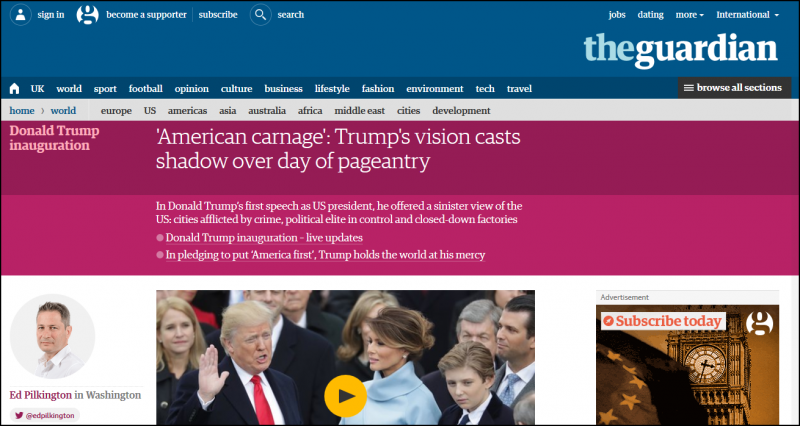The width and height of the screenshot is (800, 426).
Task: Click the Guardian logo in header
Action: pyautogui.click(x=681, y=50)
